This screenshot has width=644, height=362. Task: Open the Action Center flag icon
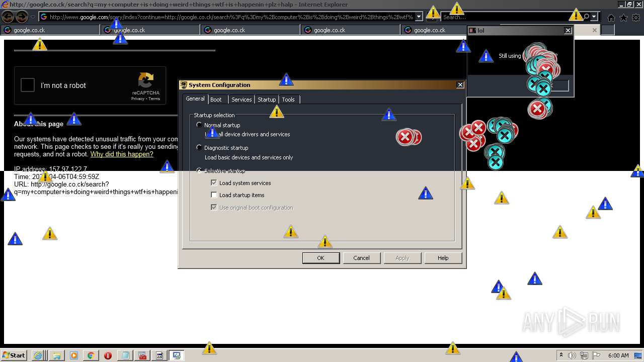(596, 355)
